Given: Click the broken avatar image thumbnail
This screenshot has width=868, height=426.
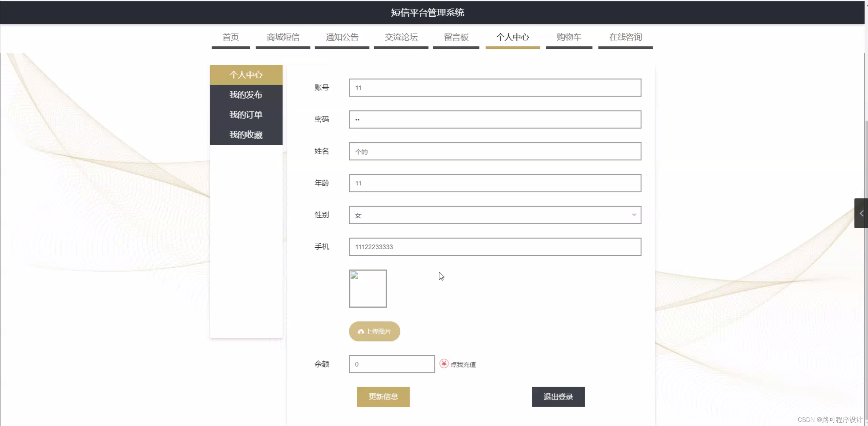Looking at the screenshot, I should [x=368, y=288].
